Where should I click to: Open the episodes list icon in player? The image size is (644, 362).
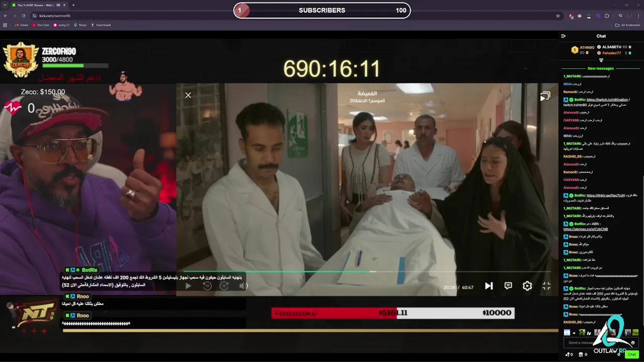[x=545, y=97]
